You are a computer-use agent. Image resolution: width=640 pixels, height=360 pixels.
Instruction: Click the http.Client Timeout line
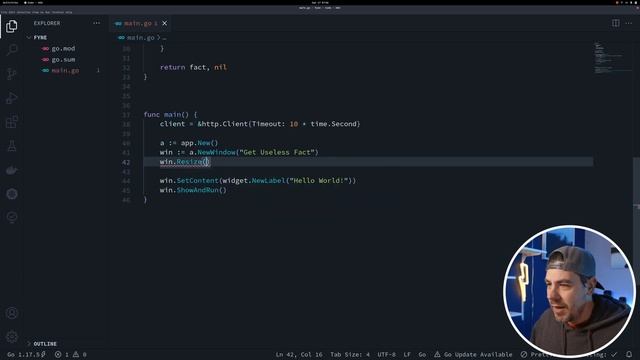[260, 124]
